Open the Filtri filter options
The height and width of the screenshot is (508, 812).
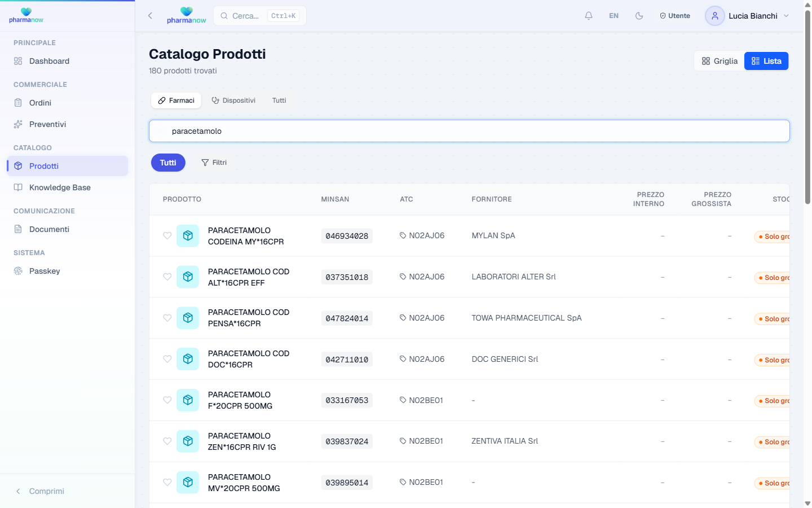[x=214, y=163]
